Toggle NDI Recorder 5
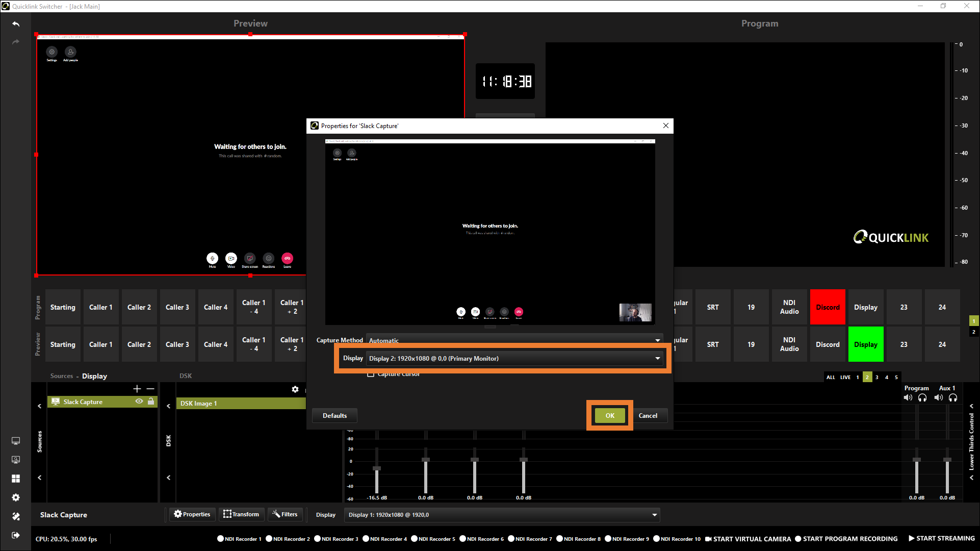The image size is (980, 551). [415, 538]
